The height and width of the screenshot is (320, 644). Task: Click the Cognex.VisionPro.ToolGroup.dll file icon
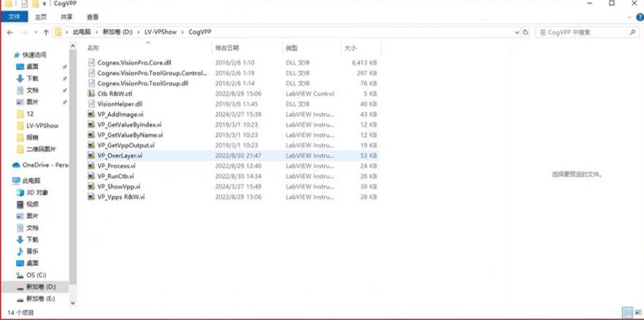91,83
